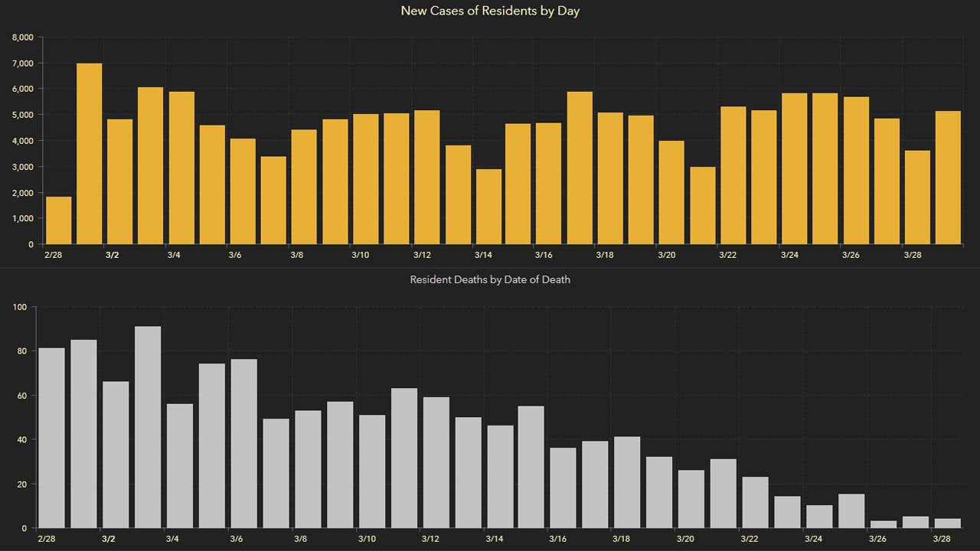Click the 2/28 bar in the New Cases chart
Viewport: 980px width, 551px height.
(x=59, y=220)
